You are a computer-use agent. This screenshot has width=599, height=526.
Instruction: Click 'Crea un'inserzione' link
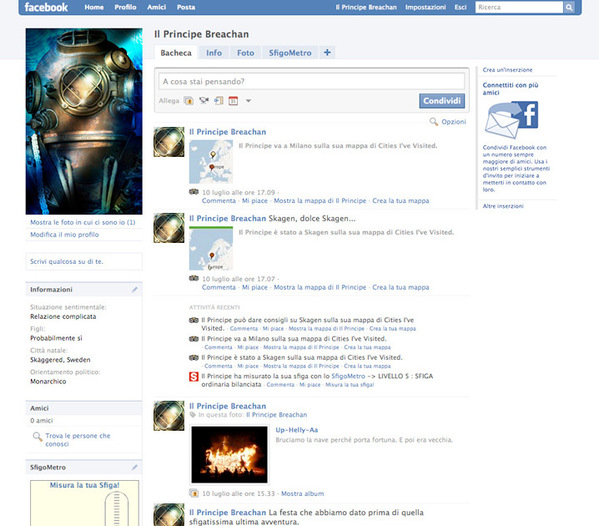(507, 70)
